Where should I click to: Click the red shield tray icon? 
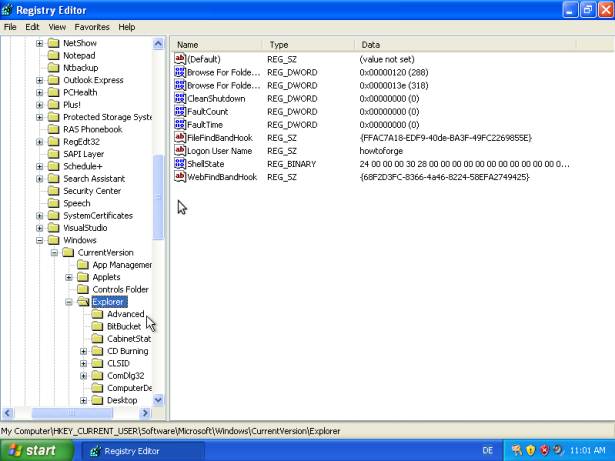click(544, 450)
